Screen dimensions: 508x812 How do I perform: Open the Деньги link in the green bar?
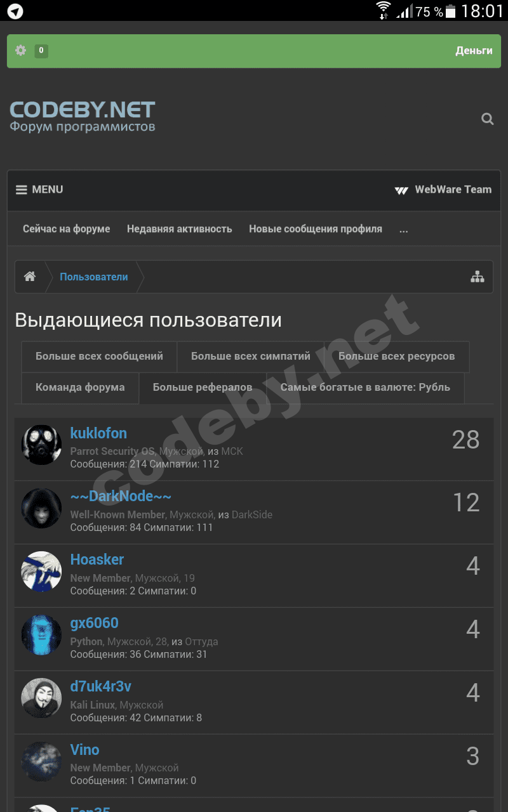coord(474,51)
